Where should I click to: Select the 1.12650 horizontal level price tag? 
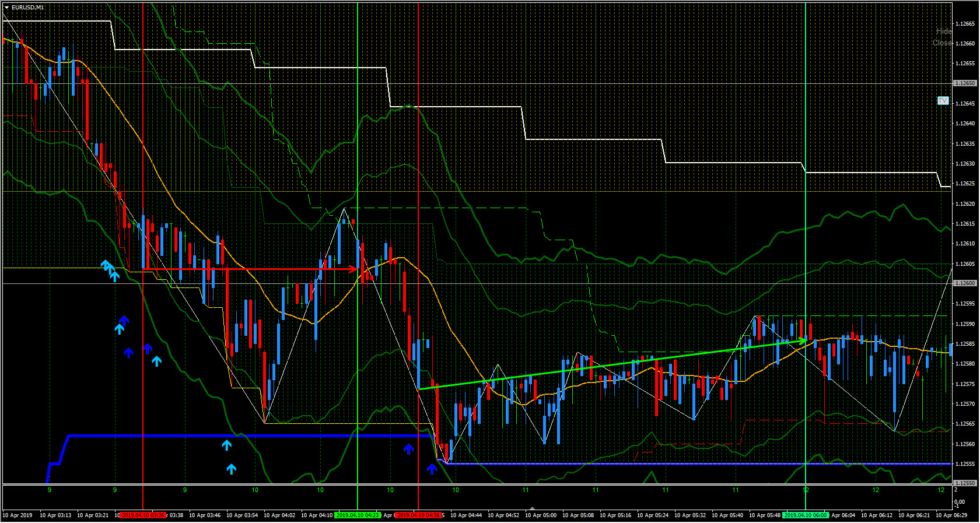(965, 83)
